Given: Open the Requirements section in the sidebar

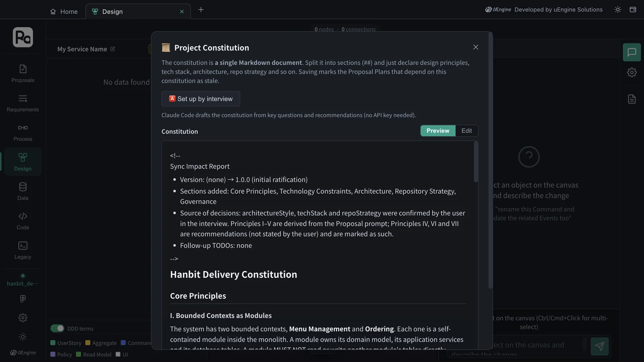Looking at the screenshot, I should coord(23,103).
